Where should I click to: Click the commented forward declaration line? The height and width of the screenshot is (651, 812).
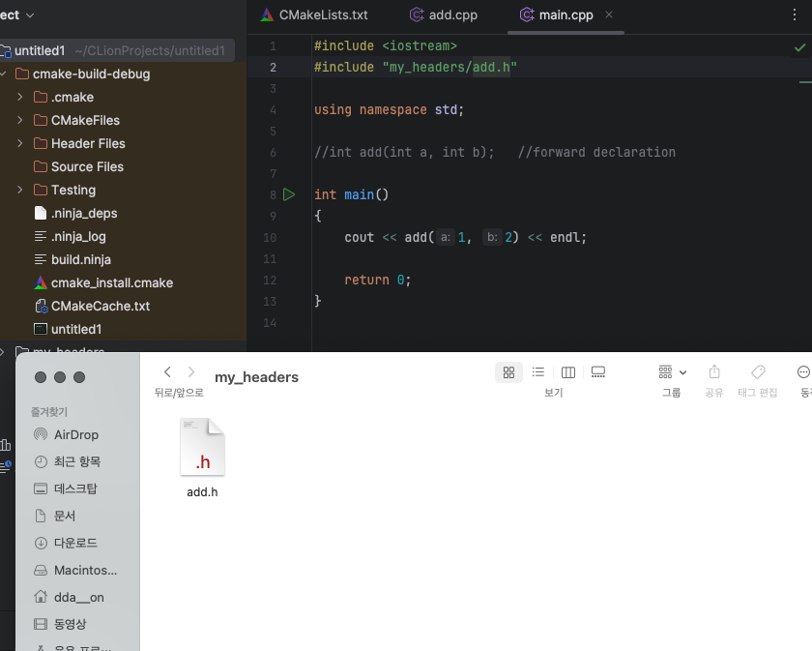pyautogui.click(x=495, y=153)
